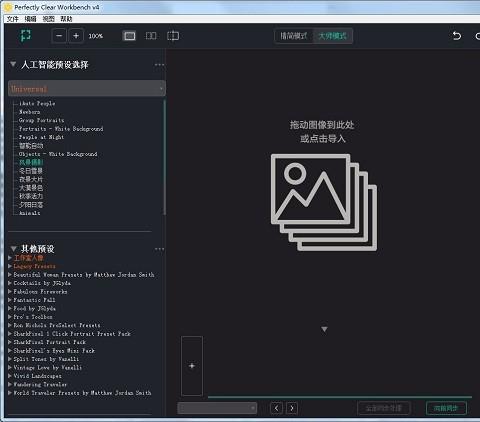480x422 pixels.
Task: Open the 视图 menu
Action: (x=48, y=19)
